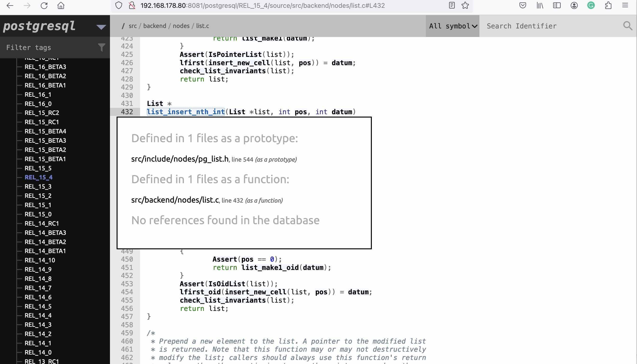Click the browser address bar URL
The image size is (637, 364).
[x=263, y=5]
